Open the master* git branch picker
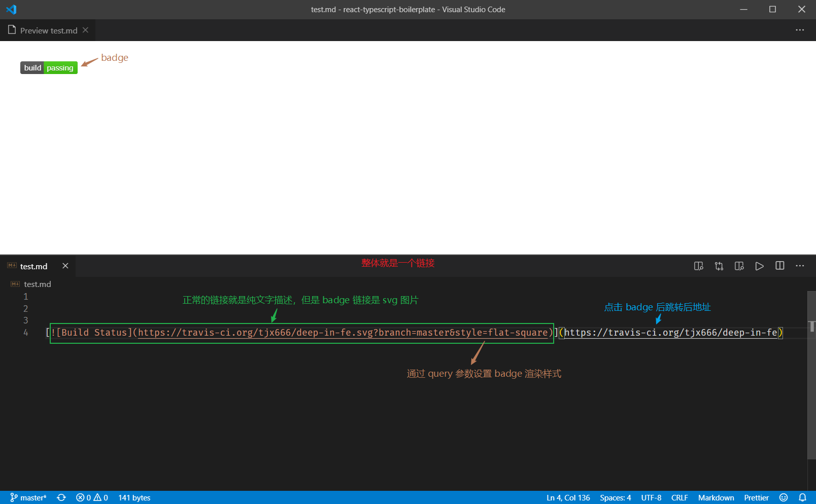Viewport: 816px width, 504px height. pyautogui.click(x=28, y=498)
